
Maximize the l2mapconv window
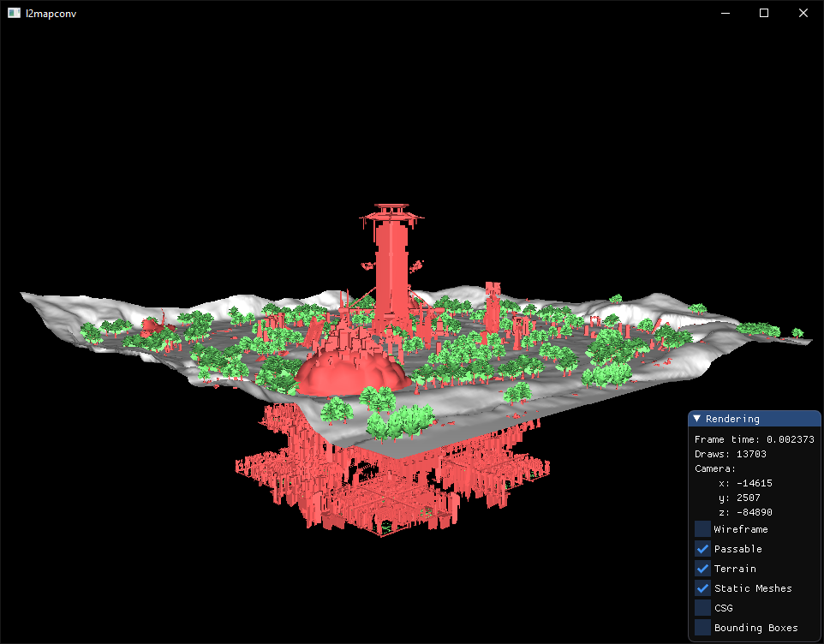[764, 13]
